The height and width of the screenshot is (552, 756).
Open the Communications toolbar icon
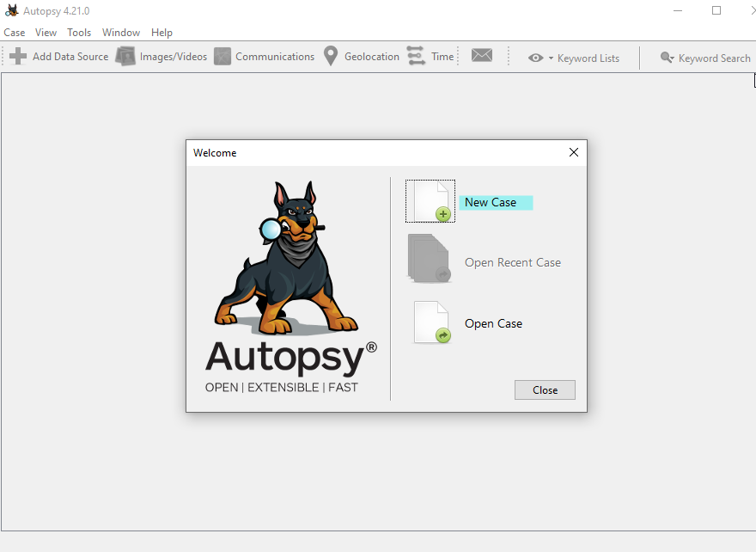point(223,56)
